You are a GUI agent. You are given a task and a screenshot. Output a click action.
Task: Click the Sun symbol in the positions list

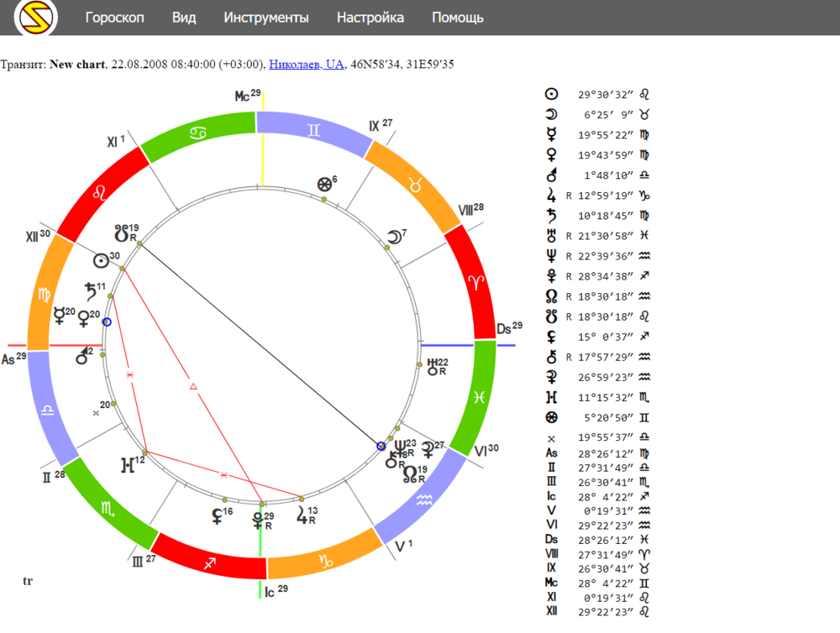click(x=551, y=94)
